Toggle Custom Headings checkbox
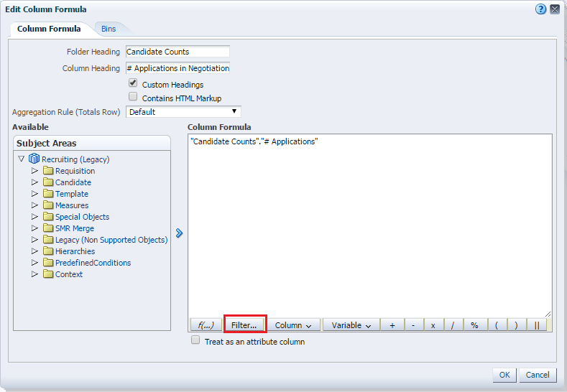The image size is (567, 392). tap(133, 83)
